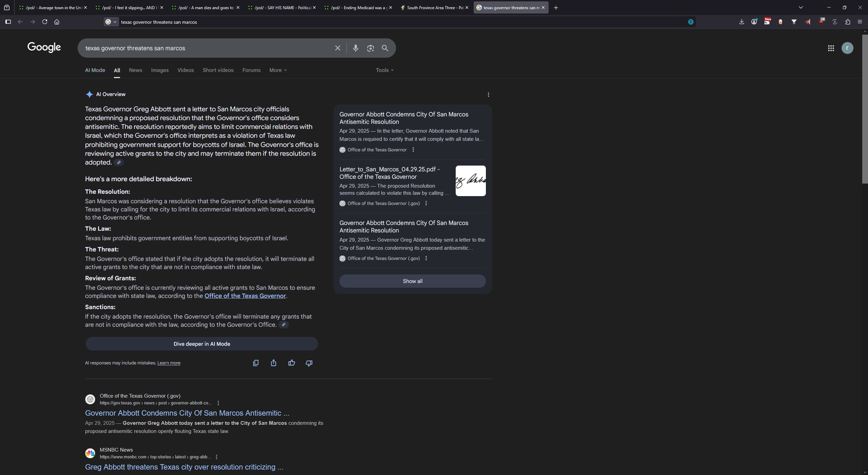Screen dimensions: 868x475
Task: Open the browser hamburger application menu
Action: pyautogui.click(x=860, y=22)
